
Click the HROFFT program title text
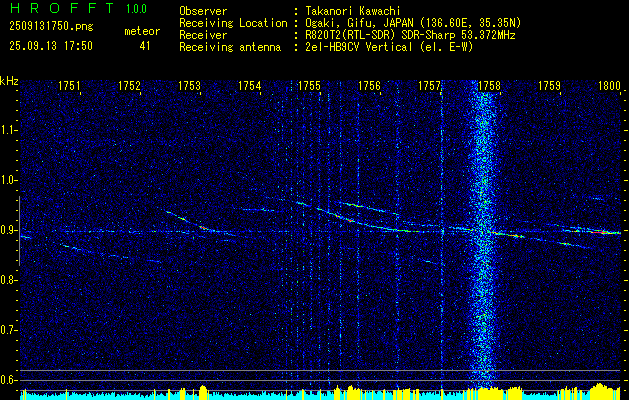pos(61,8)
